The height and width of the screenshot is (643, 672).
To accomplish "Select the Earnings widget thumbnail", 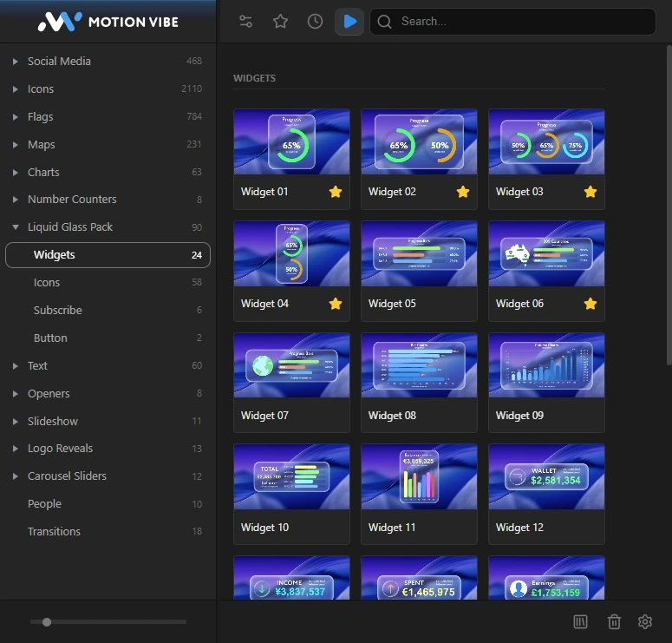I will [546, 578].
